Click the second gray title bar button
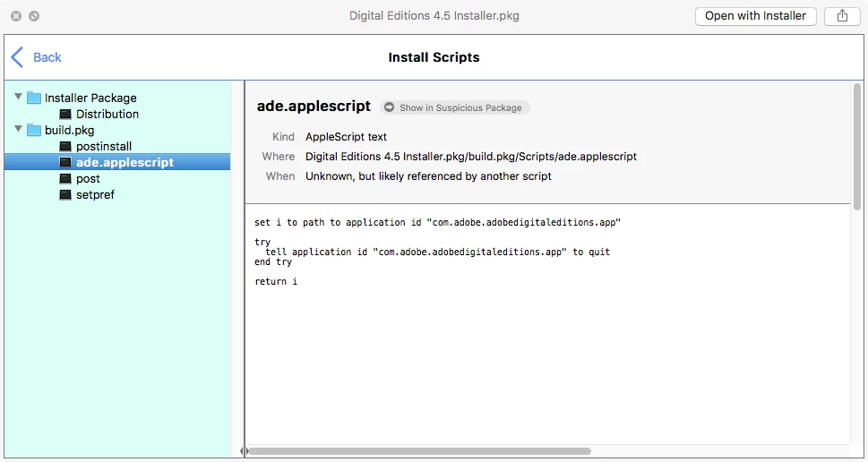868x462 pixels. point(34,16)
